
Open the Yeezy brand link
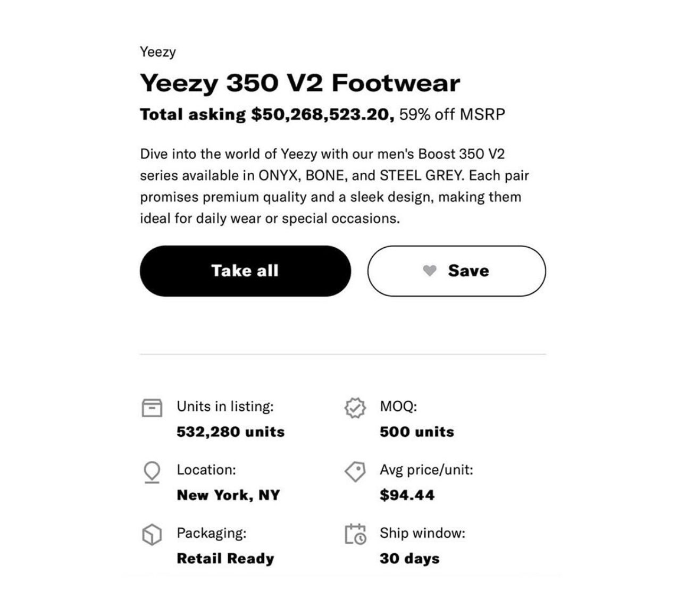tap(158, 52)
